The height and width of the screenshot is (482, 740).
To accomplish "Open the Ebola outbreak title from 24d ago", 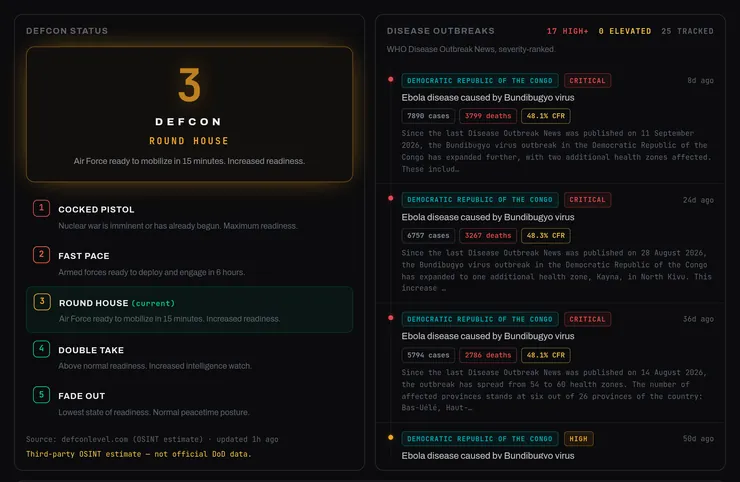I will (488, 217).
